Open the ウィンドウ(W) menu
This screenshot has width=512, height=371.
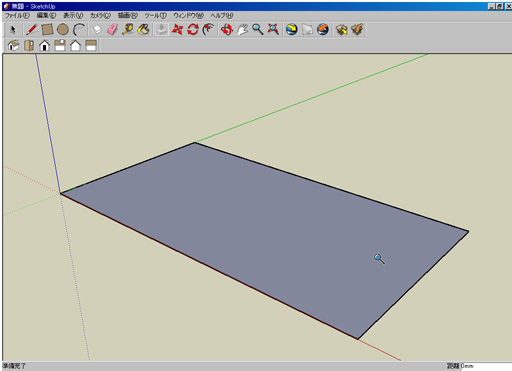[188, 15]
